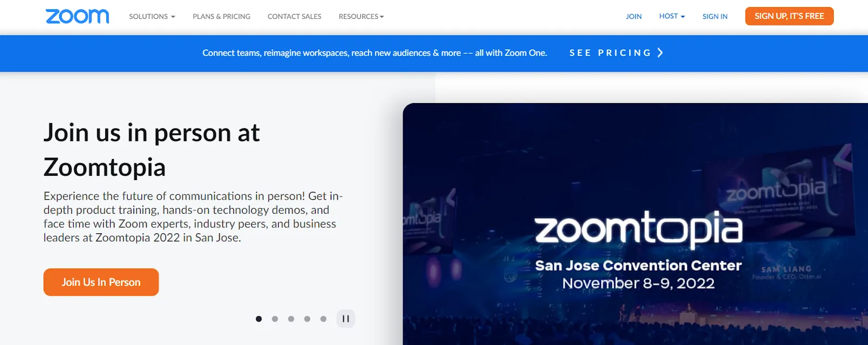Click Sign In in the header
Viewport: 868px width, 345px height.
(x=715, y=16)
